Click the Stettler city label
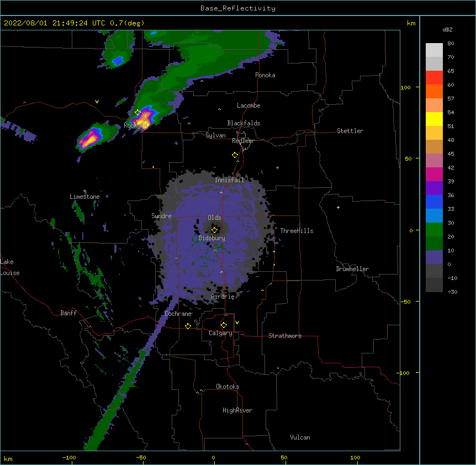Screen dimensions: 476x465 (350, 131)
